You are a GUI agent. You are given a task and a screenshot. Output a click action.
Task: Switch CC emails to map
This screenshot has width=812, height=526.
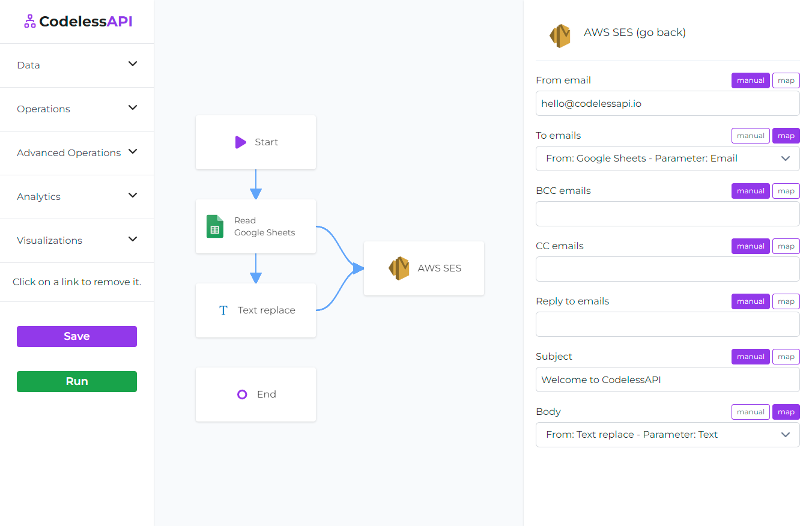[786, 246]
